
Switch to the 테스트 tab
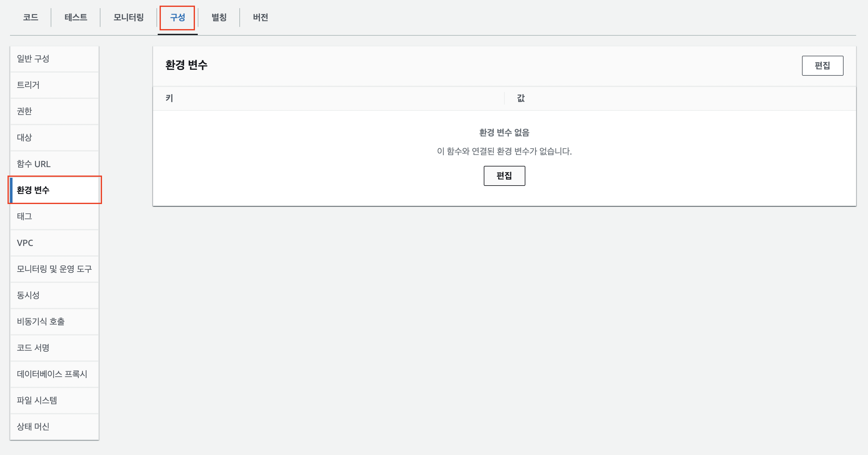click(76, 17)
